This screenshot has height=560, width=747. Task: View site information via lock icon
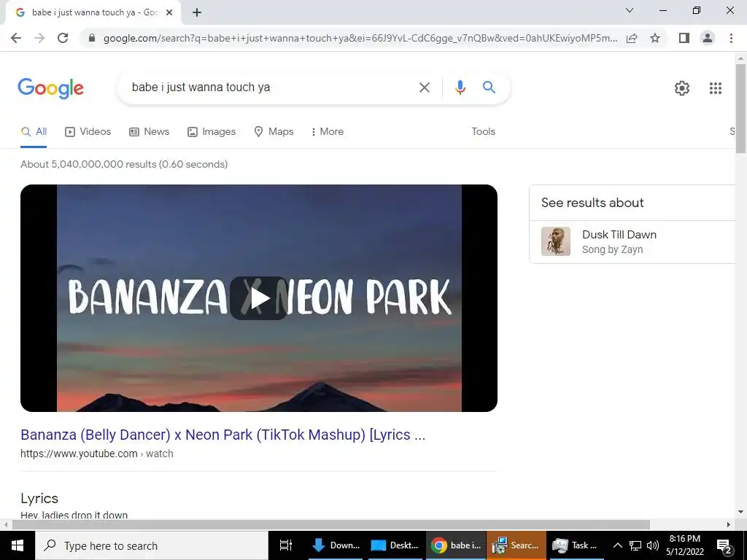(x=92, y=38)
